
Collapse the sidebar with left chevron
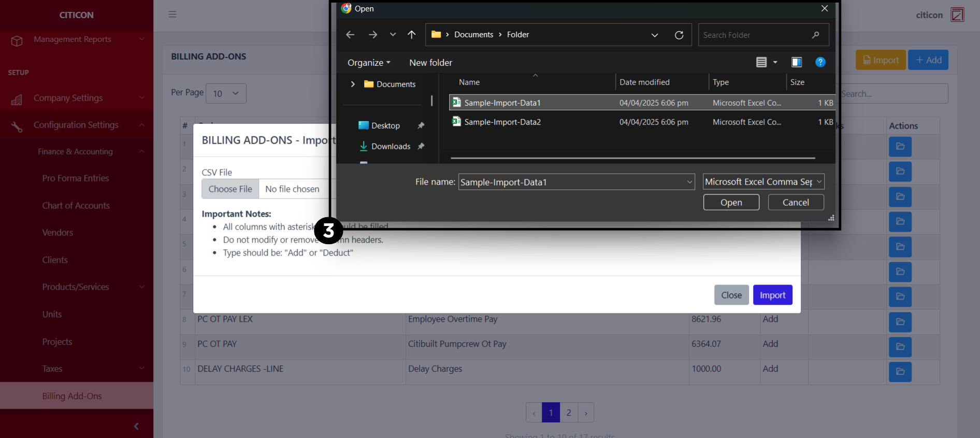136,426
